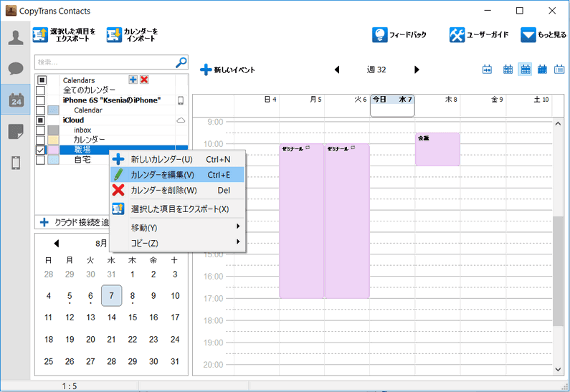The height and width of the screenshot is (392, 570).
Task: Check the Calendar row checkbox
Action: [x=40, y=110]
